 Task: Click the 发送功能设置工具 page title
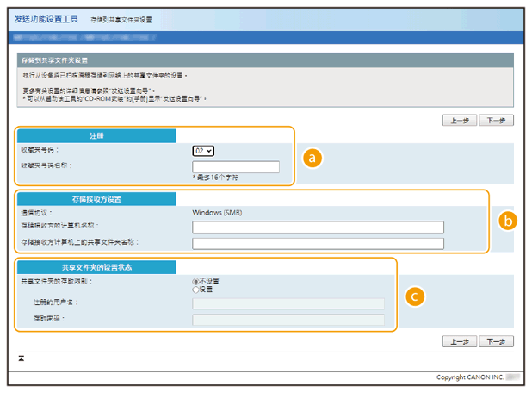(47, 18)
